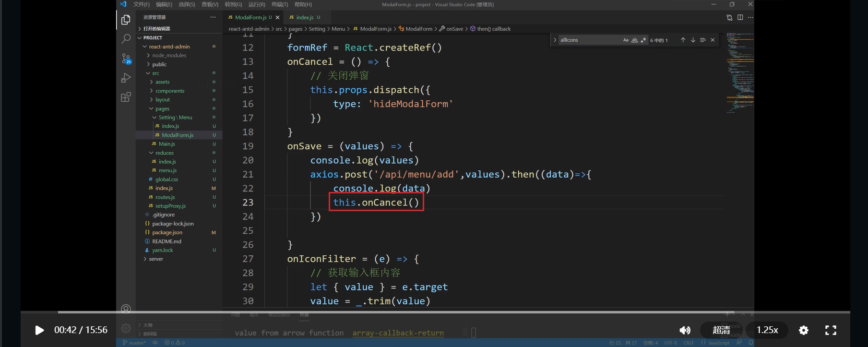The height and width of the screenshot is (347, 868).
Task: Click the Open Changes compare icon in editor toolbar
Action: [729, 17]
